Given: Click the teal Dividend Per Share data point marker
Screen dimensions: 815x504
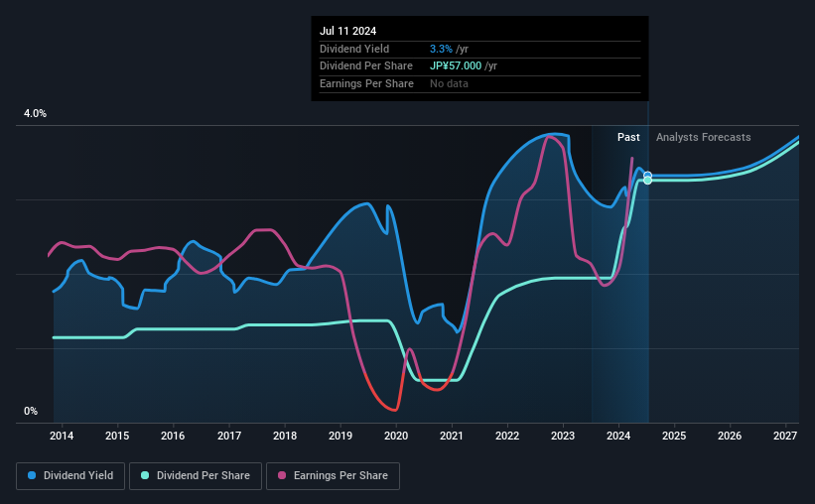Looking at the screenshot, I should (x=647, y=181).
